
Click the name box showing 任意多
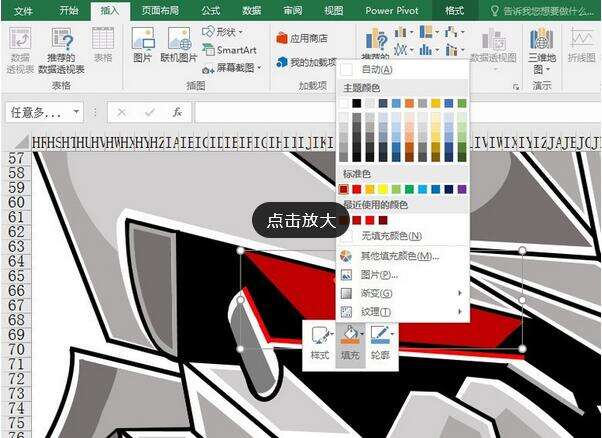click(x=44, y=112)
